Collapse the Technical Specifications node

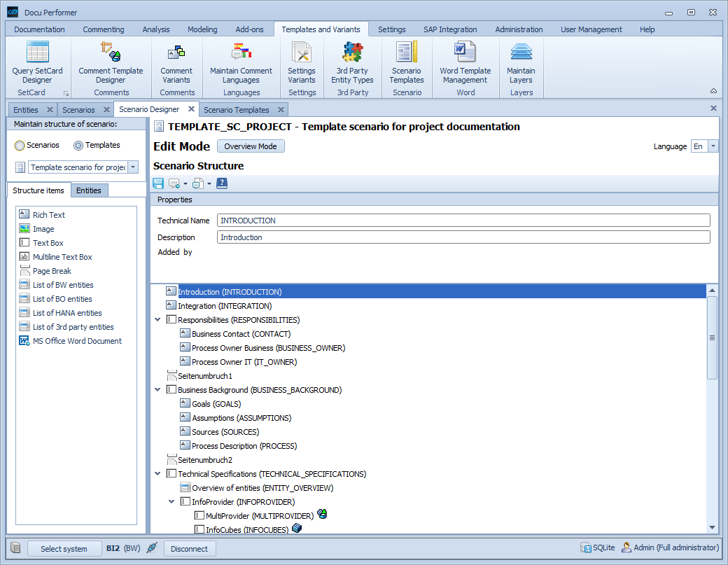157,474
